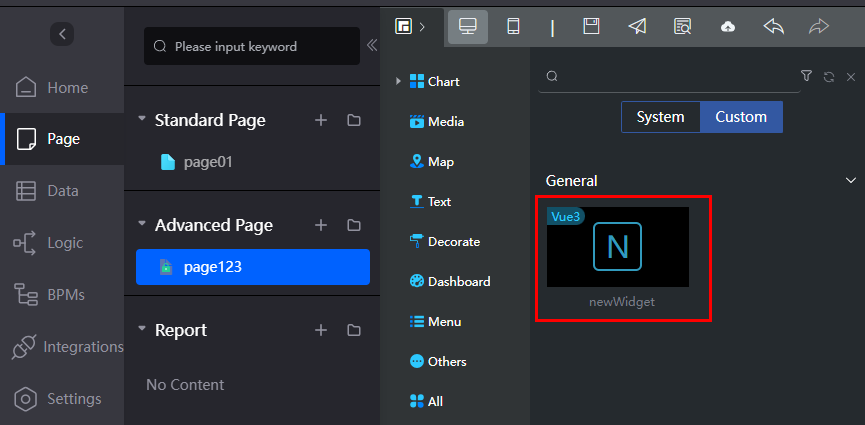Switch to mobile device view icon
Image resolution: width=865 pixels, height=425 pixels.
point(513,26)
